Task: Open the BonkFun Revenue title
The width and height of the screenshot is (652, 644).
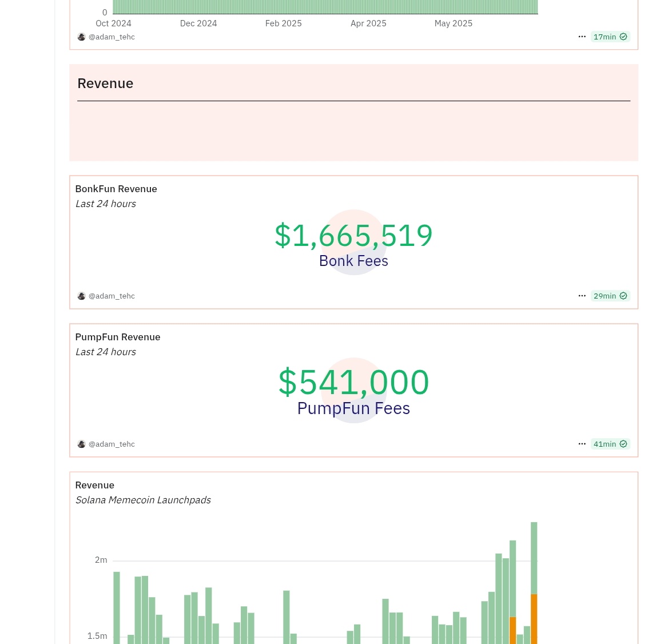Action: click(x=116, y=189)
